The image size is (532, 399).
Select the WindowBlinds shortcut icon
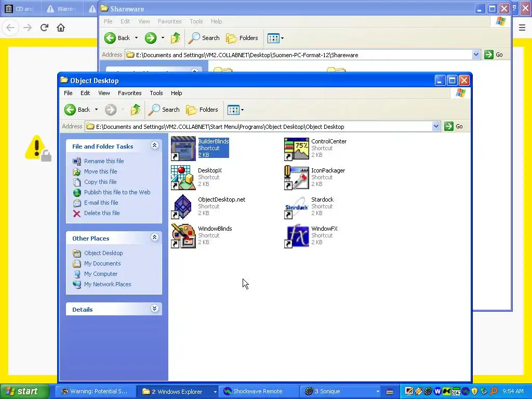(x=183, y=236)
